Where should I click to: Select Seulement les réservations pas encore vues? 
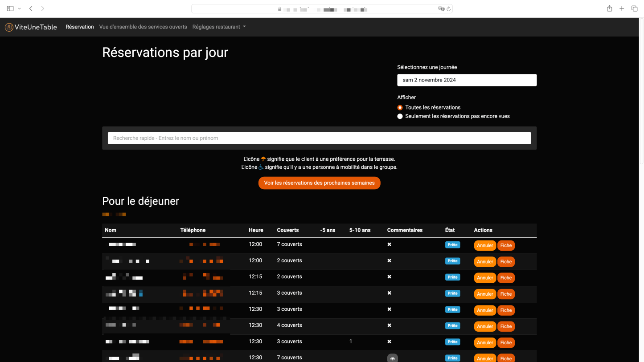(400, 116)
